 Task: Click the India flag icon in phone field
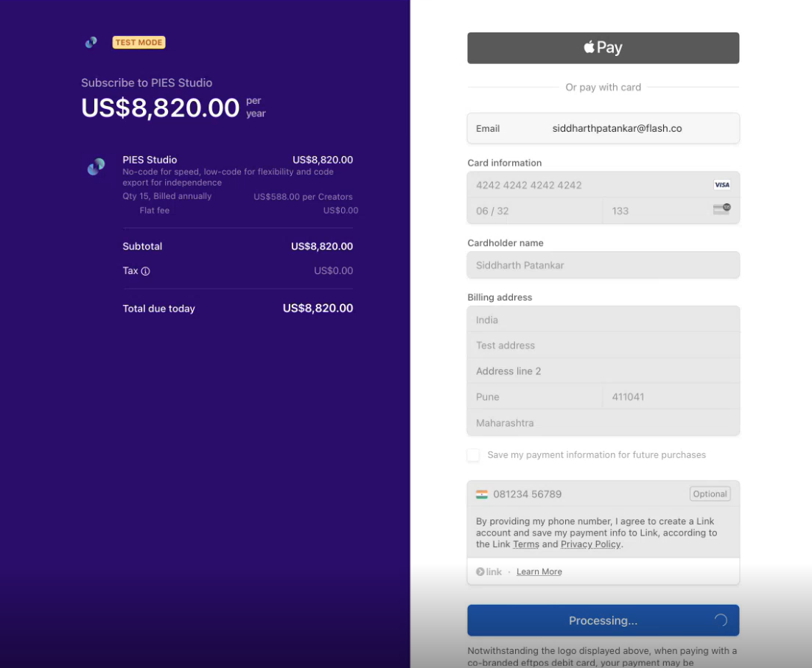482,494
